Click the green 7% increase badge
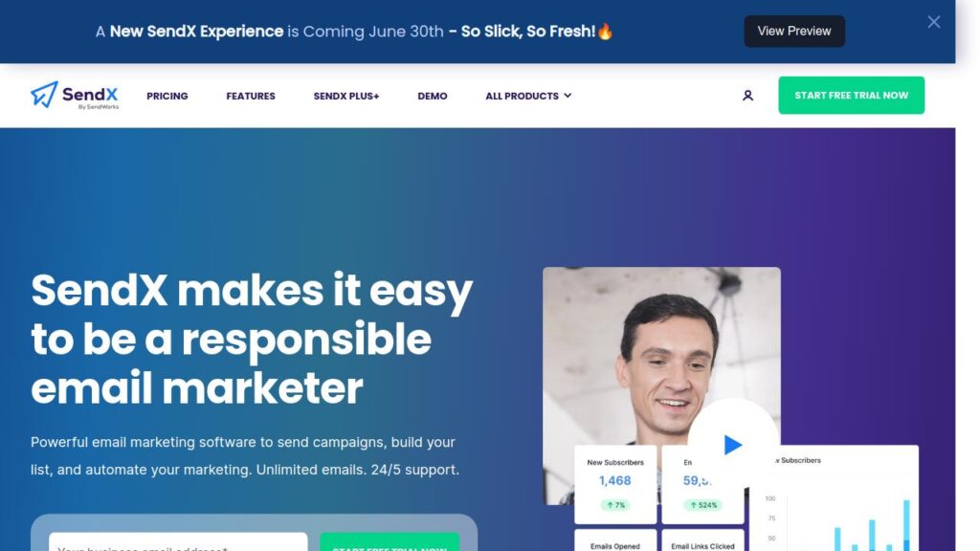The height and width of the screenshot is (551, 980). [x=615, y=505]
